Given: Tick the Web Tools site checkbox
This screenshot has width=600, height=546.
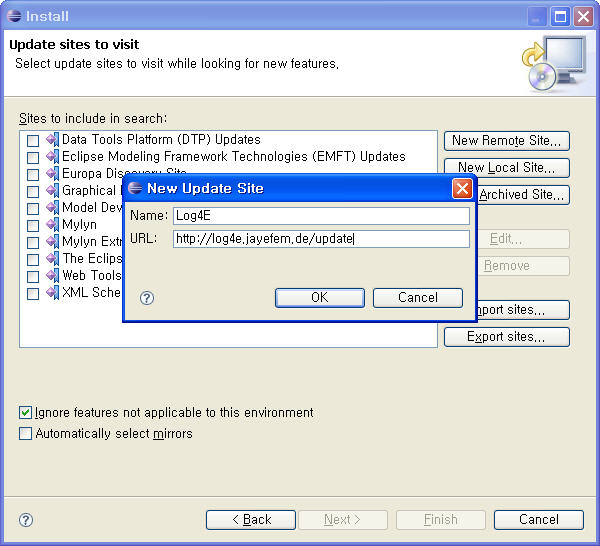Looking at the screenshot, I should 33,276.
